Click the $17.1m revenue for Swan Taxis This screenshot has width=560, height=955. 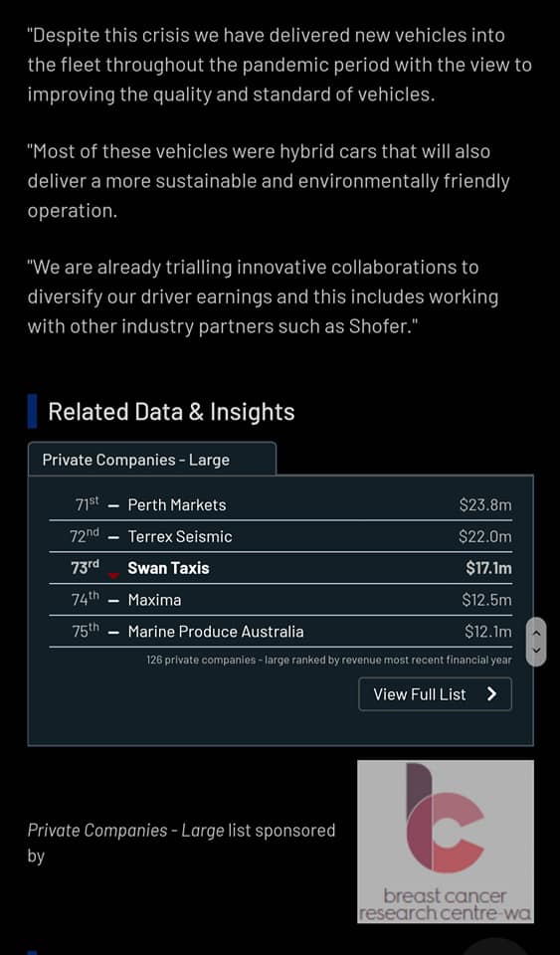point(488,568)
